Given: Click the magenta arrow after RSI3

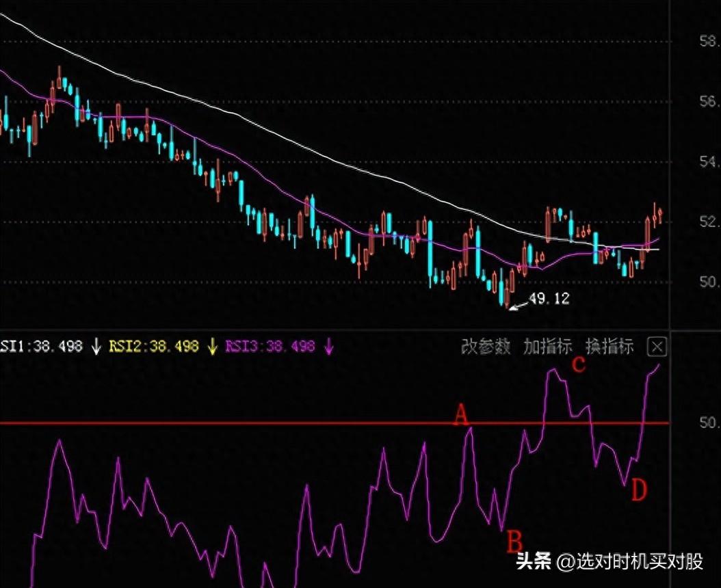Looking at the screenshot, I should (328, 347).
